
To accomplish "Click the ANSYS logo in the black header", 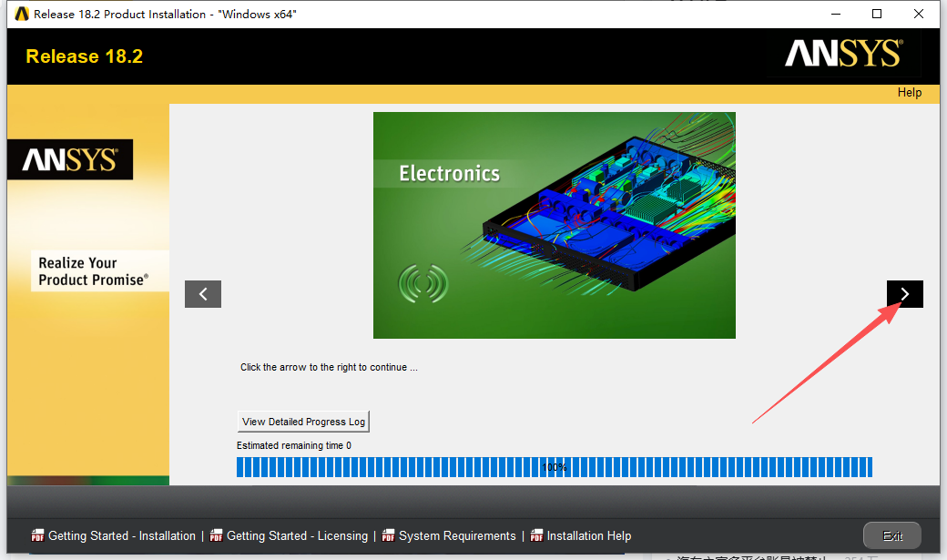I will tap(843, 55).
